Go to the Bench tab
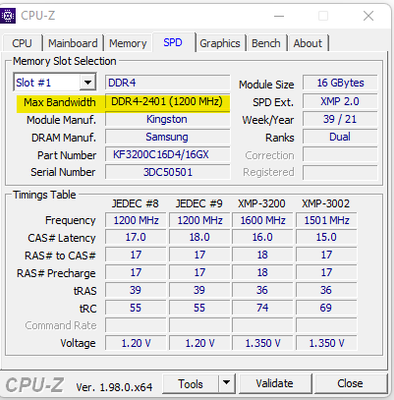Viewport: 394px width, 400px height. point(266,43)
